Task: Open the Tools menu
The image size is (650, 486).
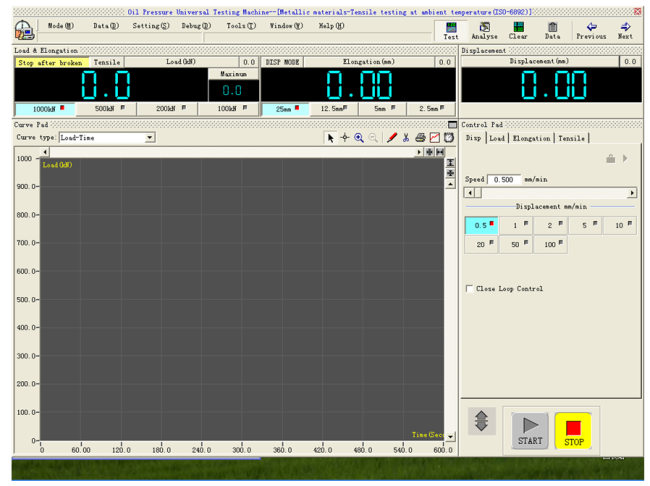Action: point(240,26)
